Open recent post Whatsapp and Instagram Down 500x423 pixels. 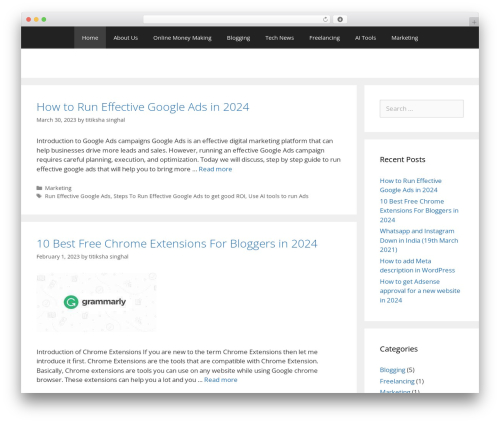tap(419, 240)
